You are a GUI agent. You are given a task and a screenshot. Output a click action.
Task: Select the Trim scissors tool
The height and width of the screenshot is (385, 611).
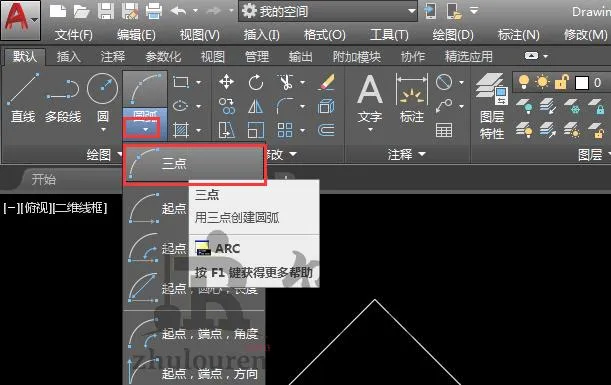point(286,82)
